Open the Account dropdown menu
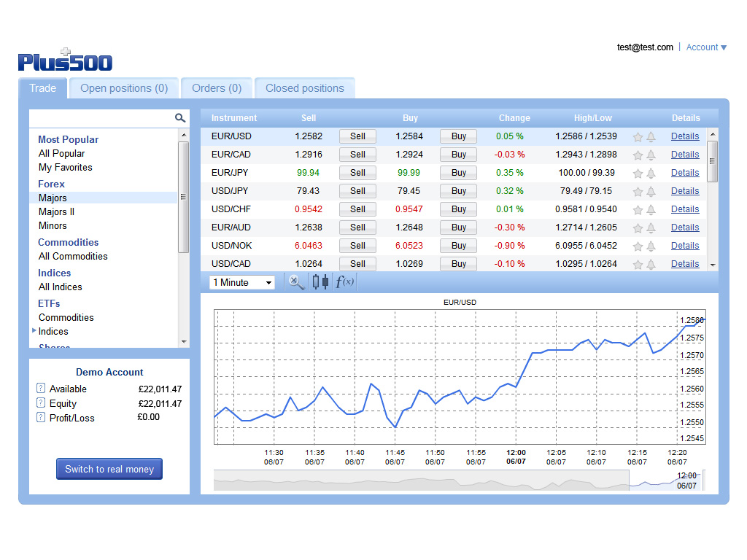 pos(706,47)
